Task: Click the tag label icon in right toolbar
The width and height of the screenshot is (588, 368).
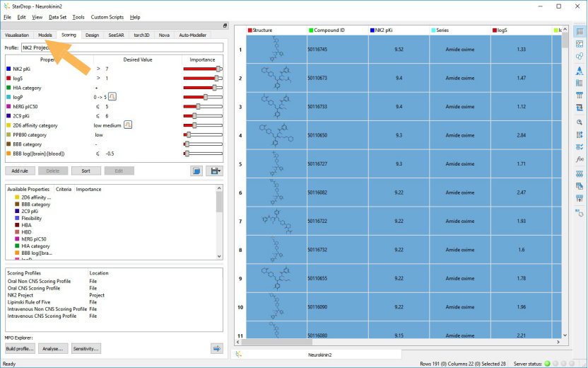Action: (x=580, y=212)
